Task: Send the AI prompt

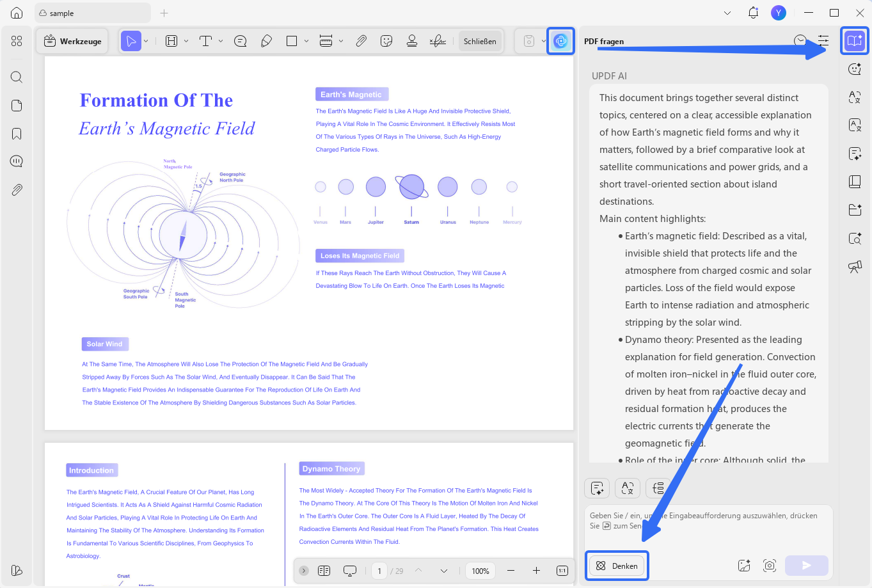Action: click(x=807, y=566)
